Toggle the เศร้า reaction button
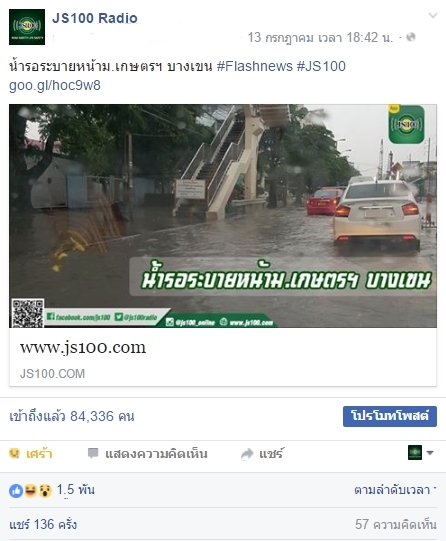Image resolution: width=446 pixels, height=541 pixels. coord(31,453)
